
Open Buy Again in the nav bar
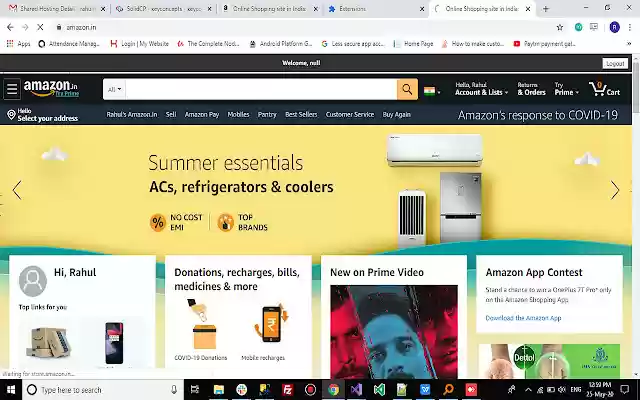397,115
